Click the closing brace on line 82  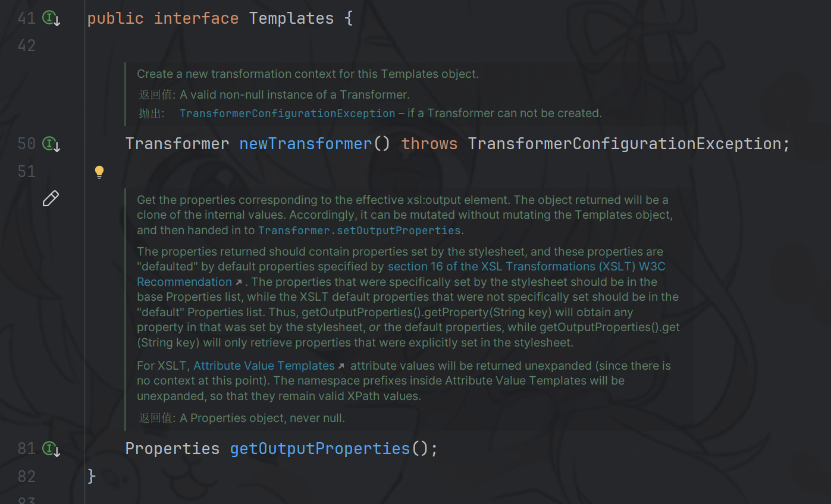92,476
